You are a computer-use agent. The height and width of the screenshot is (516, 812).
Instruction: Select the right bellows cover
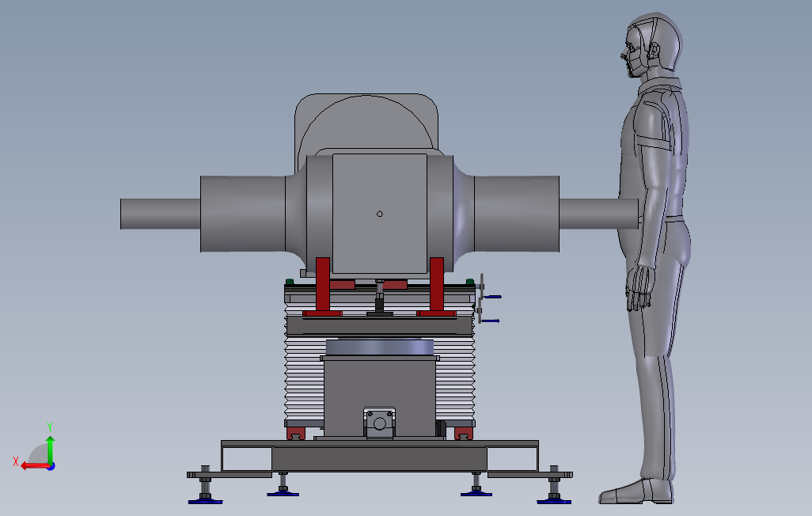pyautogui.click(x=455, y=380)
